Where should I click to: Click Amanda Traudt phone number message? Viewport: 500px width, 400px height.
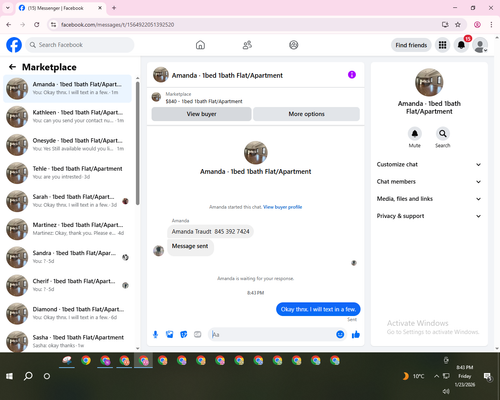coord(210,231)
